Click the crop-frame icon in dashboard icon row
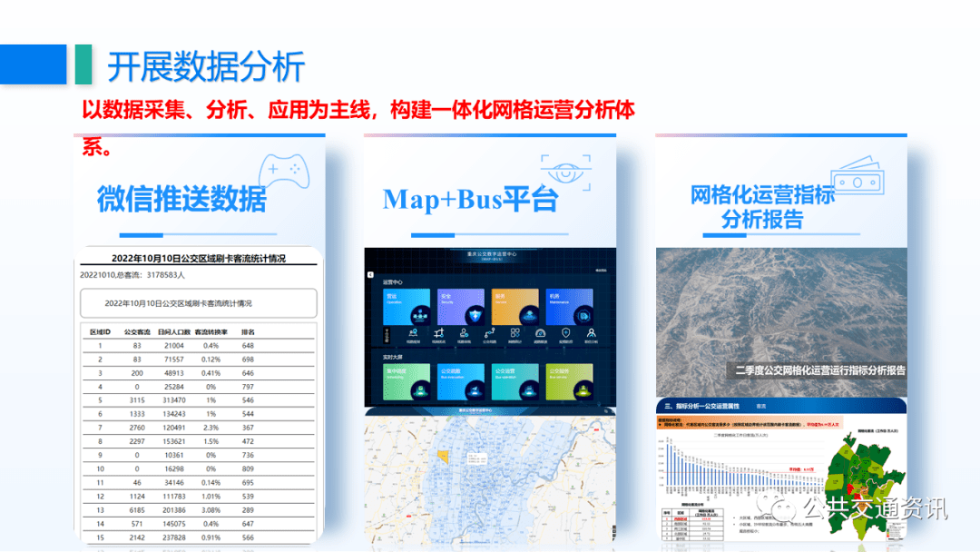 439,333
